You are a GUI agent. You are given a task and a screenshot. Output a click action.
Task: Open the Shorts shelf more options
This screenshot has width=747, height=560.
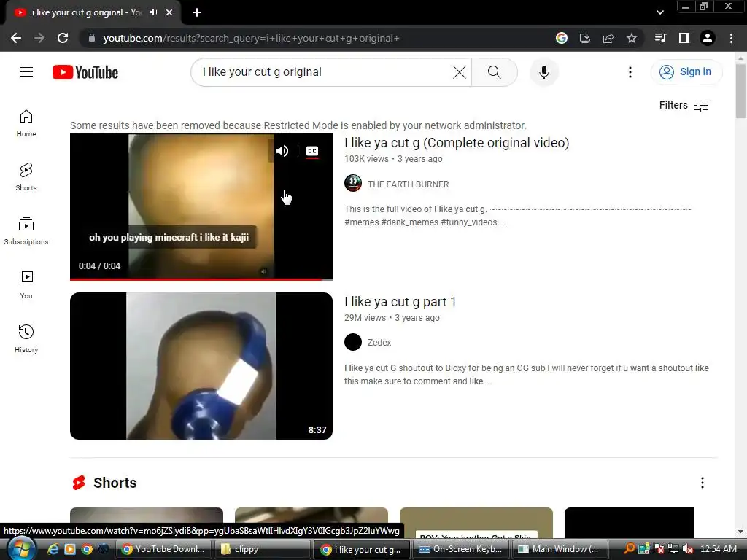pos(702,483)
